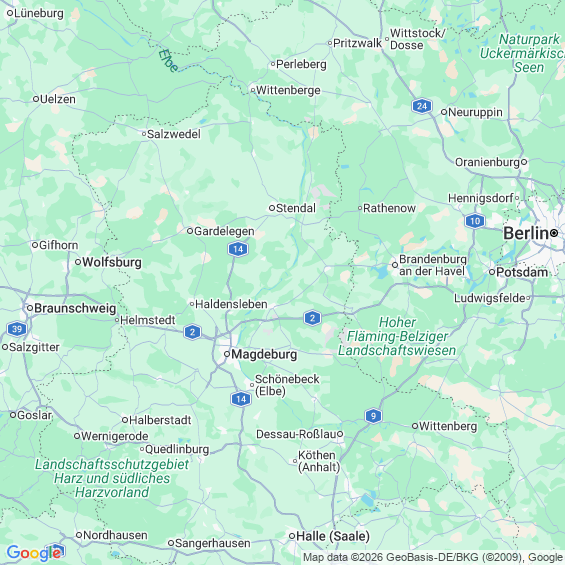The width and height of the screenshot is (565, 565).
Task: Click the Harz Landschaftsschutzgebiet park label
Action: [112, 478]
